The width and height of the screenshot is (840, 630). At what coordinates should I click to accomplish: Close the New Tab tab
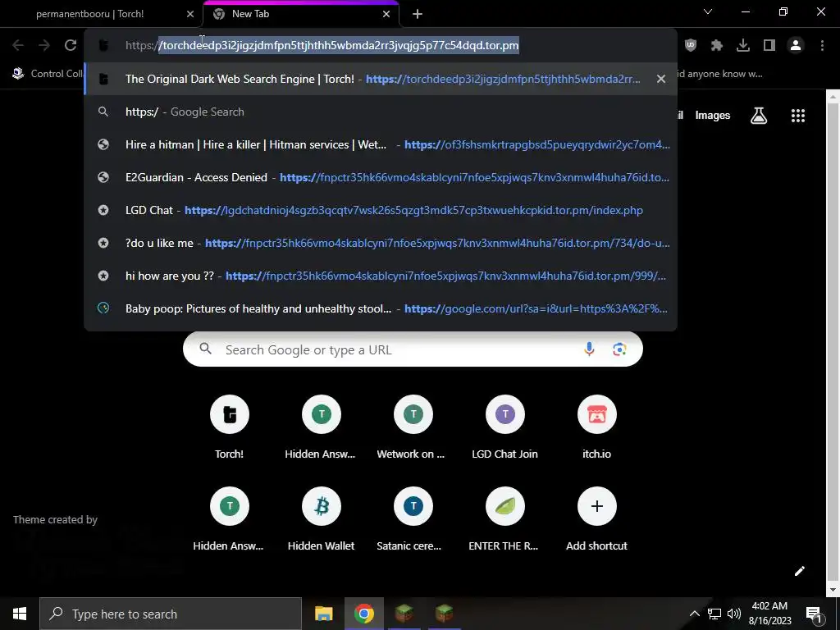tap(386, 14)
